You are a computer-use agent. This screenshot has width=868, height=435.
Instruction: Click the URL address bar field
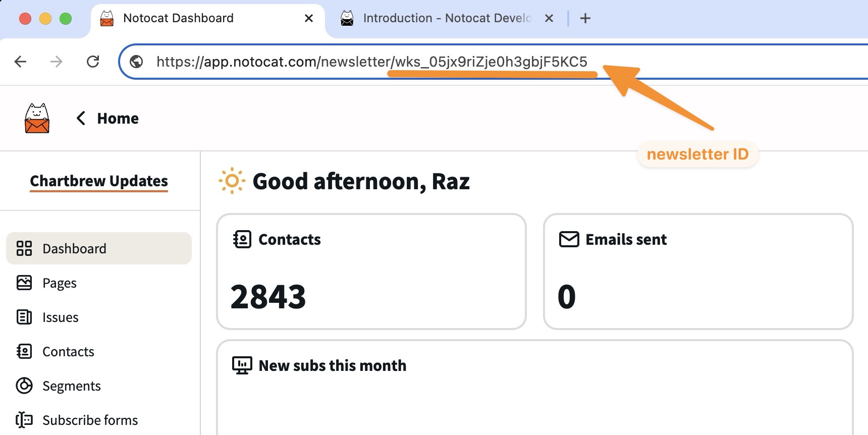(494, 62)
